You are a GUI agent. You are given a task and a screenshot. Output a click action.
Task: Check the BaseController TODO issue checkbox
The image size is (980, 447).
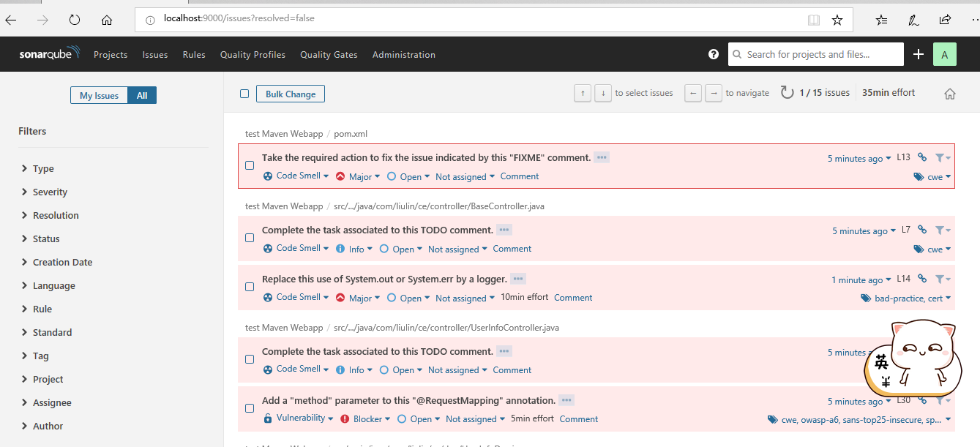[x=250, y=238]
